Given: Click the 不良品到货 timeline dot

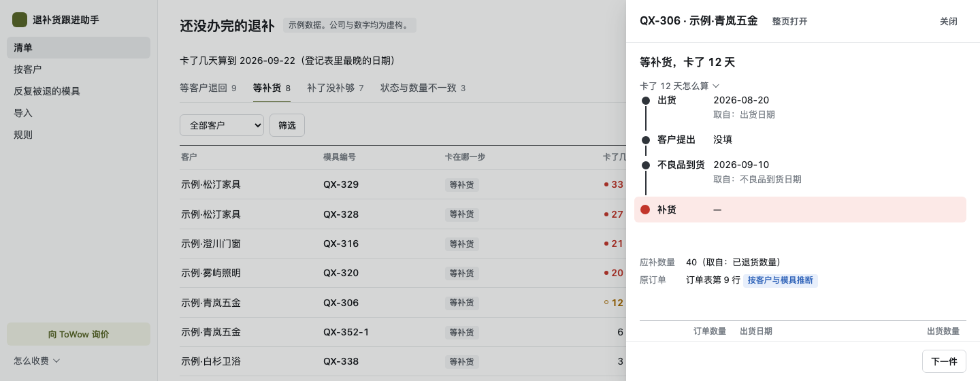Looking at the screenshot, I should 646,165.
